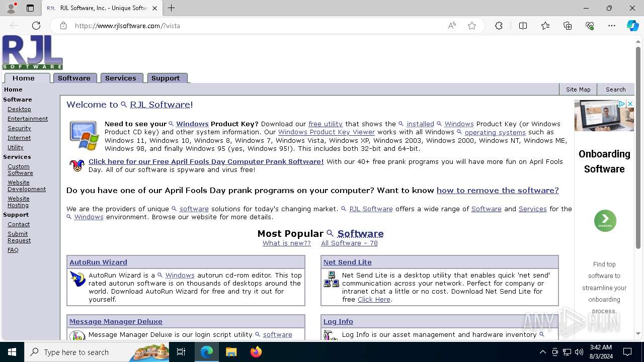The image size is (644, 362).
Task: Open File Explorer from taskbar
Action: coord(231,352)
